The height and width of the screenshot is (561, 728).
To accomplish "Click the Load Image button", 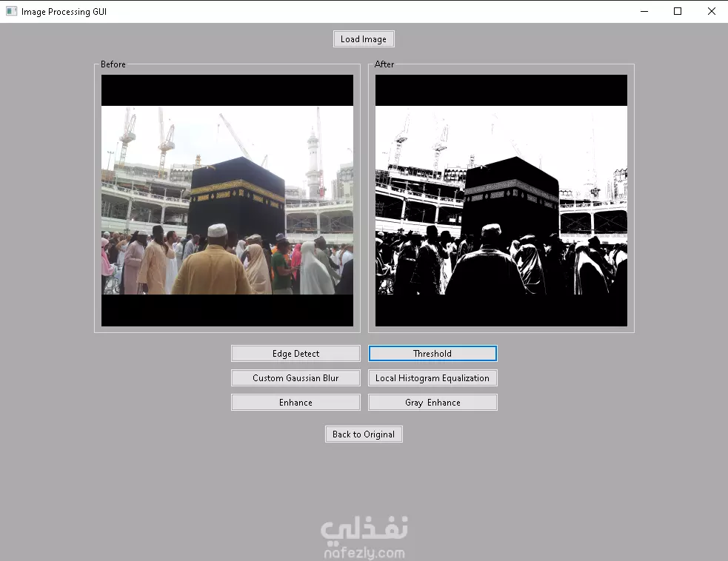I will 364,39.
